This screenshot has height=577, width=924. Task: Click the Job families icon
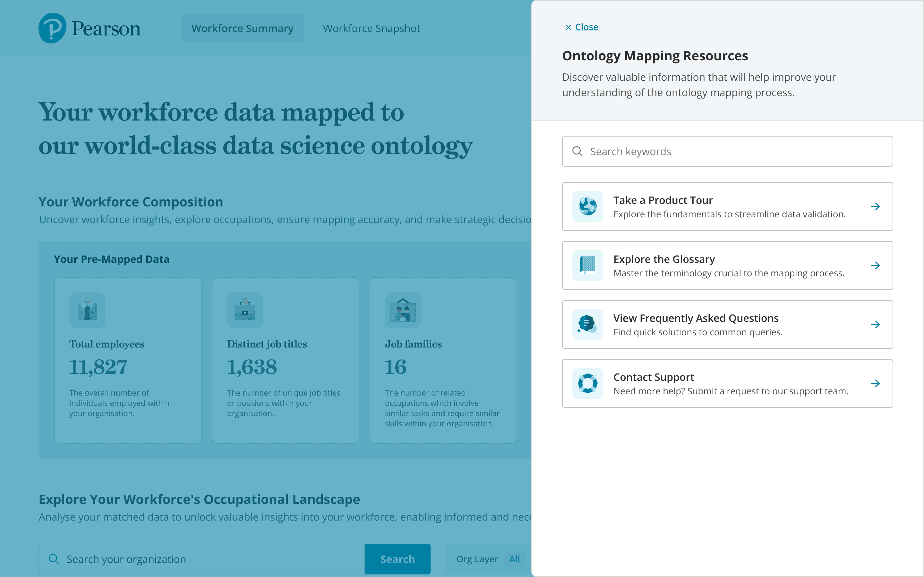click(x=402, y=310)
